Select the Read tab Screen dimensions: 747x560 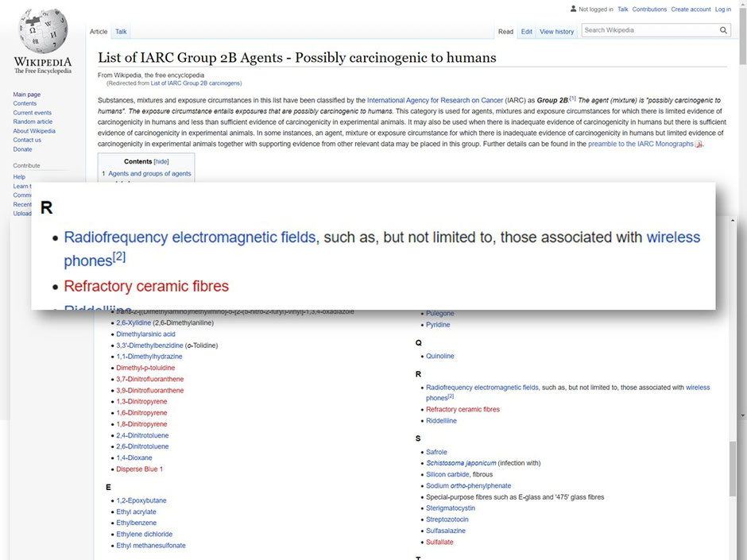(x=505, y=32)
